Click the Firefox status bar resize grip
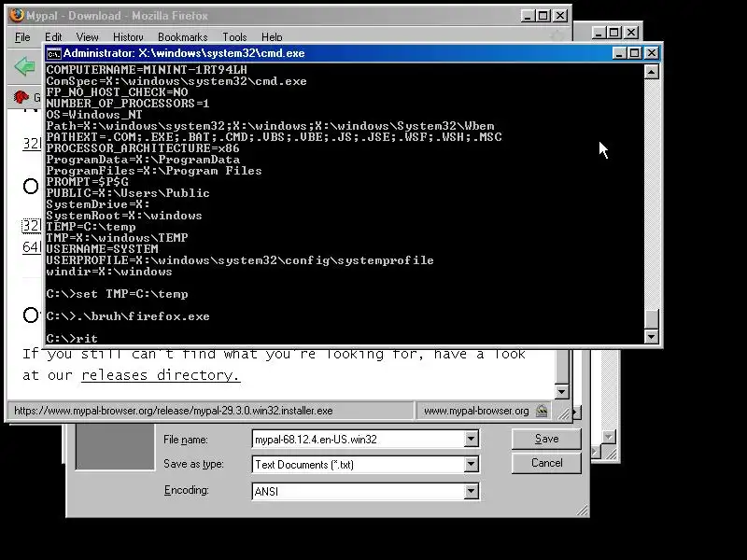 click(x=563, y=413)
